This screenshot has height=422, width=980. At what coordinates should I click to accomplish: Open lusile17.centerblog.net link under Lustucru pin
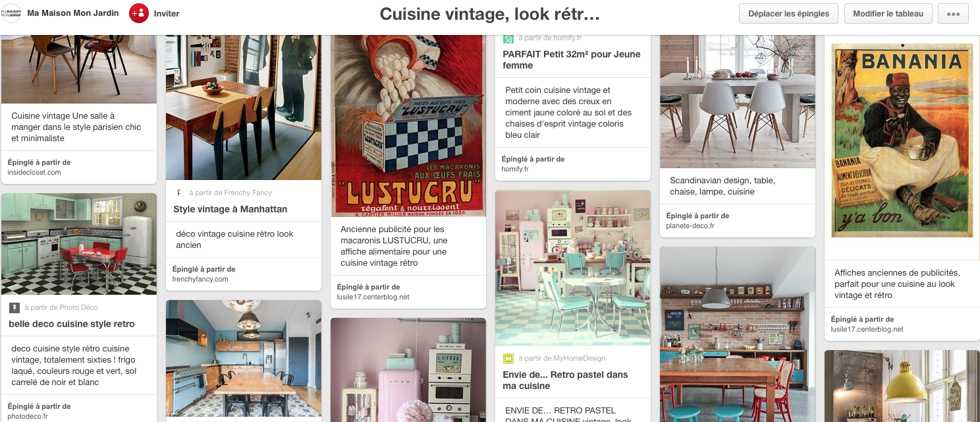coord(373,297)
